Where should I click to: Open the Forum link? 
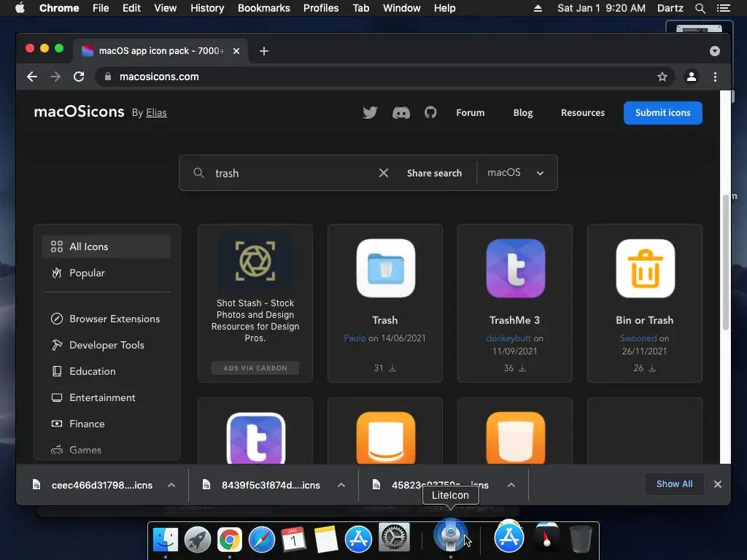471,113
